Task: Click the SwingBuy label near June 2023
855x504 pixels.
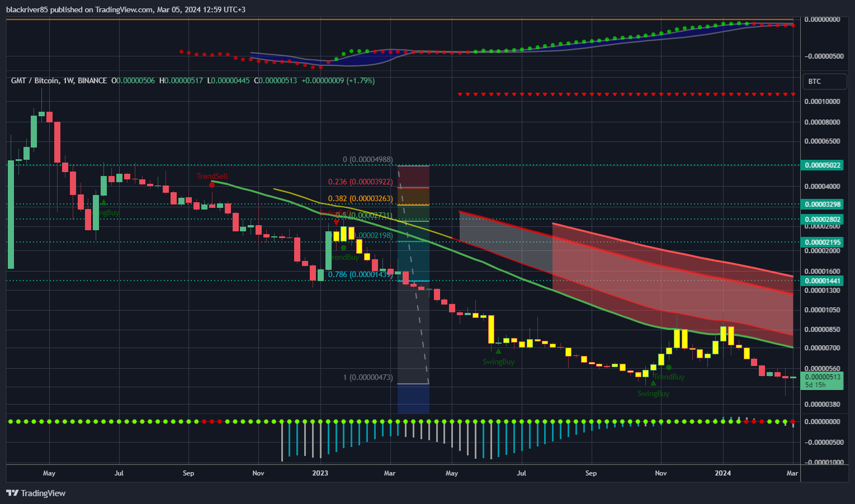Action: click(498, 362)
